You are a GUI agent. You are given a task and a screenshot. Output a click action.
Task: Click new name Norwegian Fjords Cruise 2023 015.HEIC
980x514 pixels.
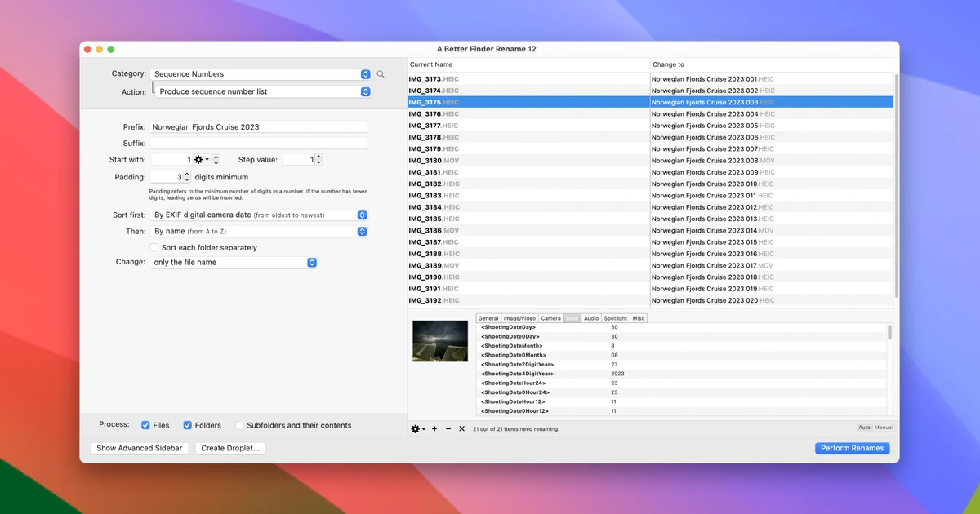[713, 242]
